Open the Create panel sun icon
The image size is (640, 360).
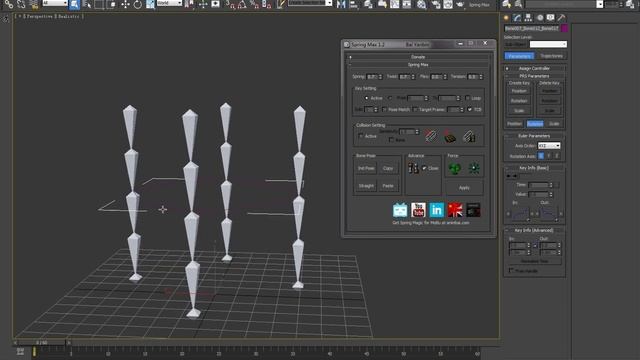[507, 18]
